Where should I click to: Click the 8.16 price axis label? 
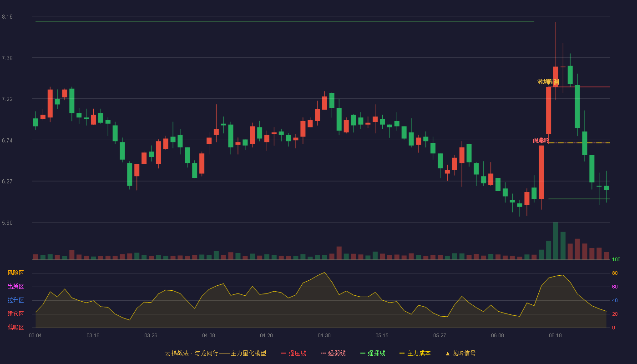[7, 17]
